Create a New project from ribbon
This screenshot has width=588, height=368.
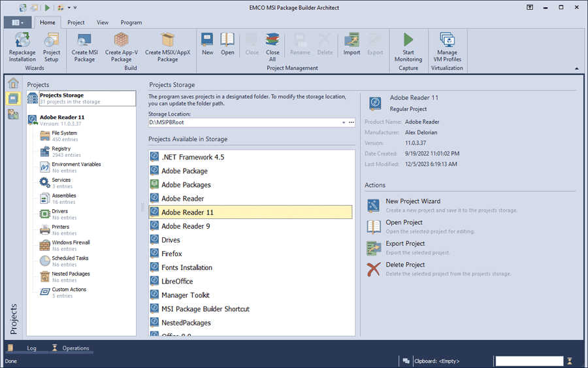click(x=207, y=44)
